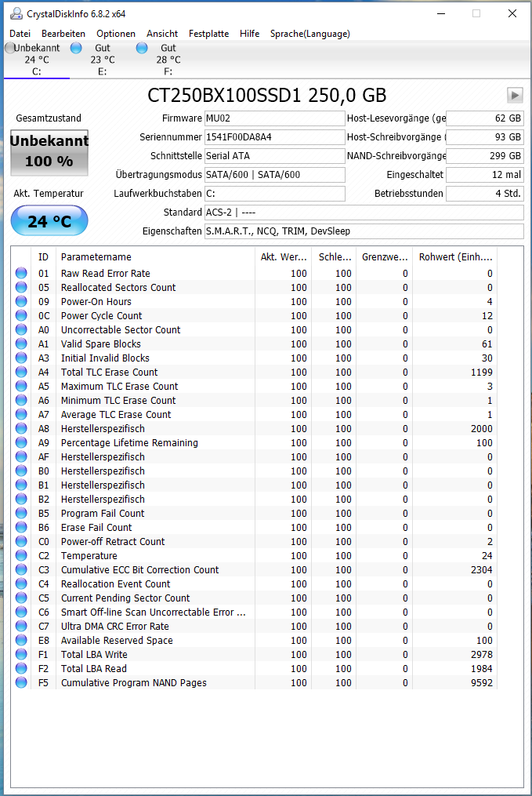Select drive C: tab with Unbekannt status
532x796 pixels.
37,60
